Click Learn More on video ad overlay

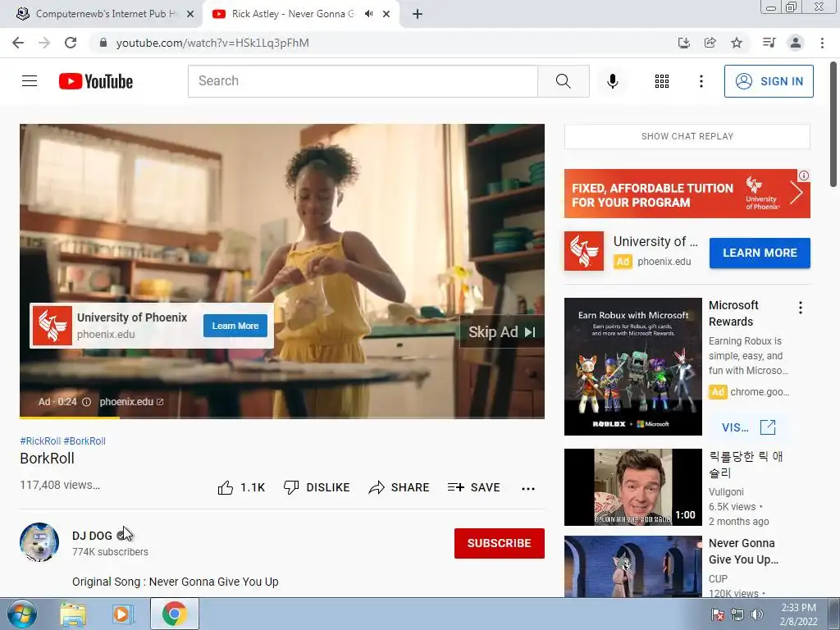(235, 326)
